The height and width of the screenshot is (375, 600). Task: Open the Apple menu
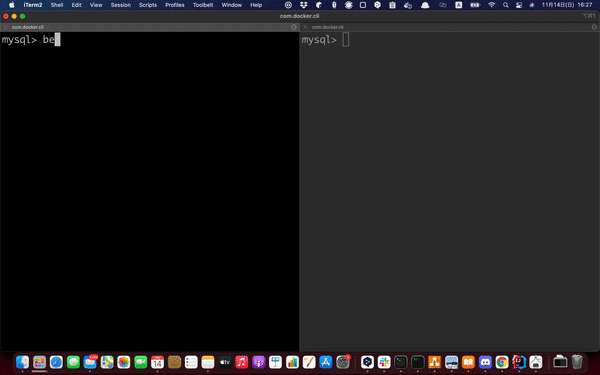coord(11,5)
